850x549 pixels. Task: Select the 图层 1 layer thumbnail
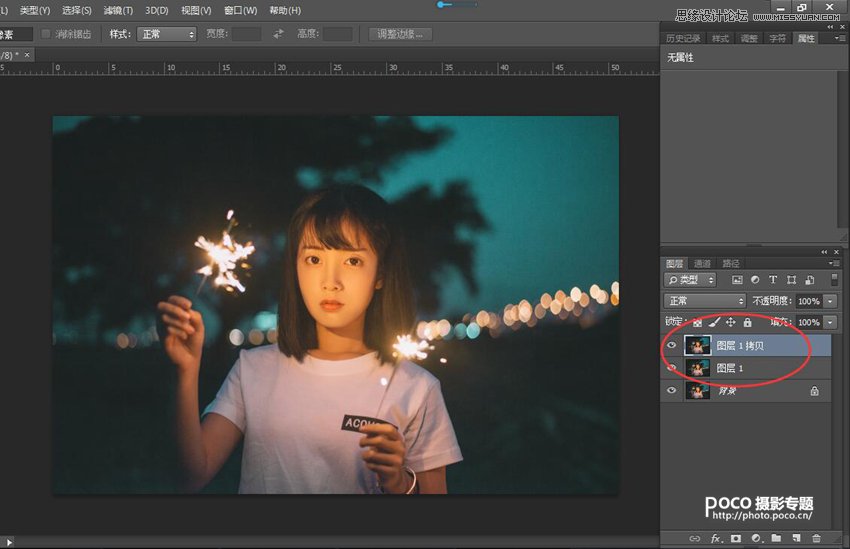point(698,368)
